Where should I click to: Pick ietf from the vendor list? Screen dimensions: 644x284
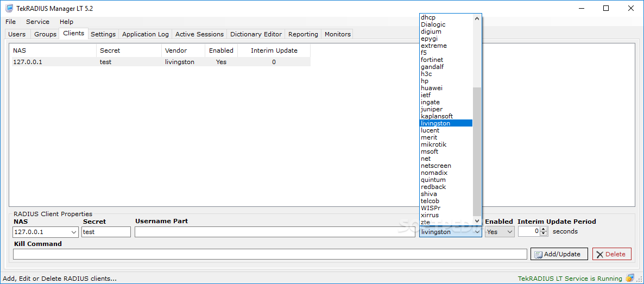click(x=446, y=95)
